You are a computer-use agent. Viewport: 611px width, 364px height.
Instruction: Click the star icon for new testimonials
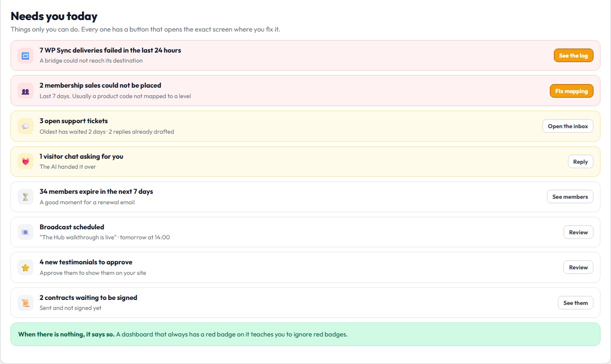(x=26, y=267)
